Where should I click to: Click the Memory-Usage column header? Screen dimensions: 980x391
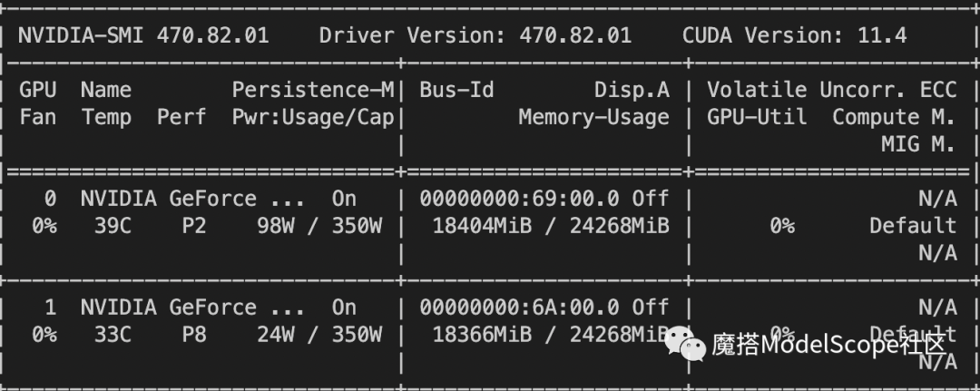coord(593,117)
